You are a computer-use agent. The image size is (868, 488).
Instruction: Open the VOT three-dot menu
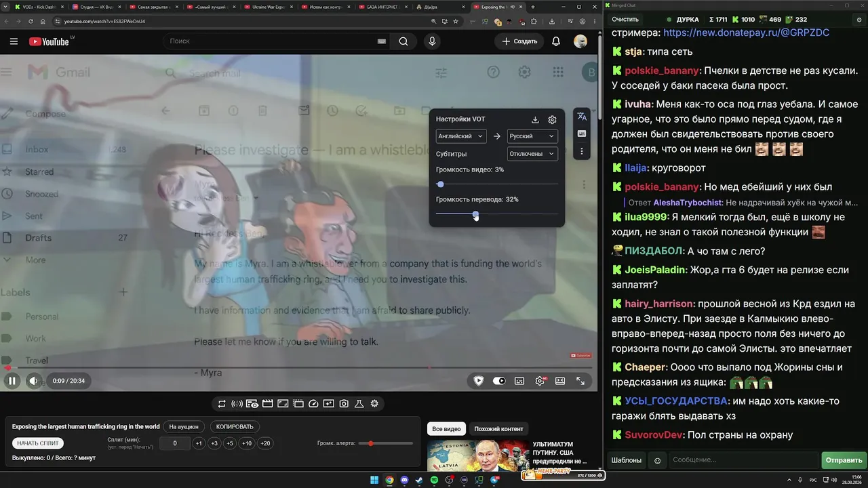(x=582, y=151)
